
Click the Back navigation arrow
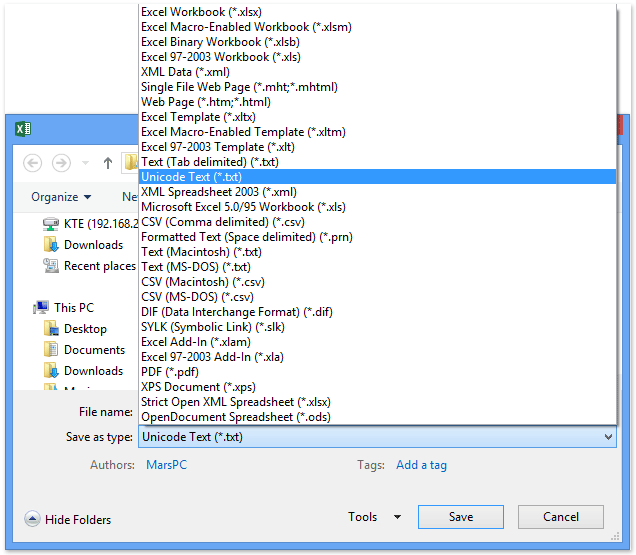(x=32, y=163)
